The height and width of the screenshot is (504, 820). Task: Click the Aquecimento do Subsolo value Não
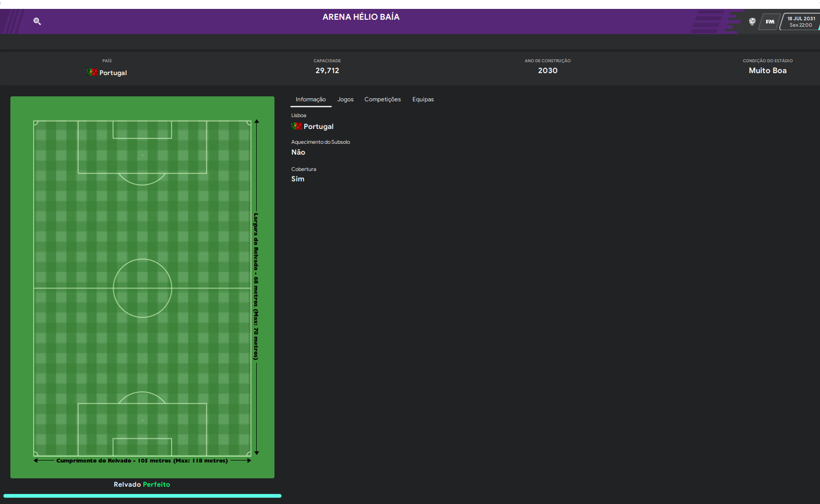298,152
